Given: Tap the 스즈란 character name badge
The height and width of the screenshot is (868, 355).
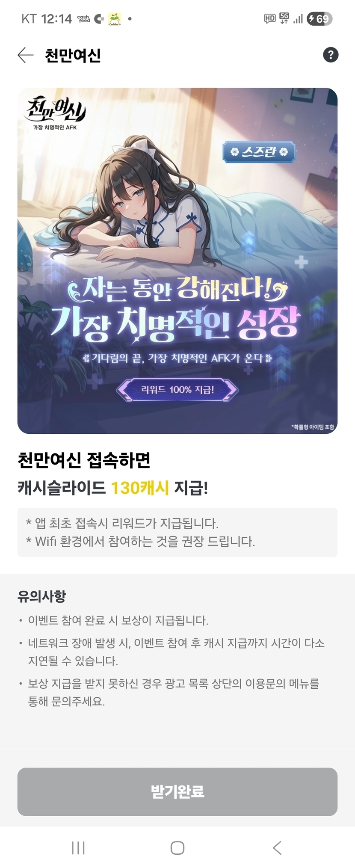Looking at the screenshot, I should tap(258, 152).
